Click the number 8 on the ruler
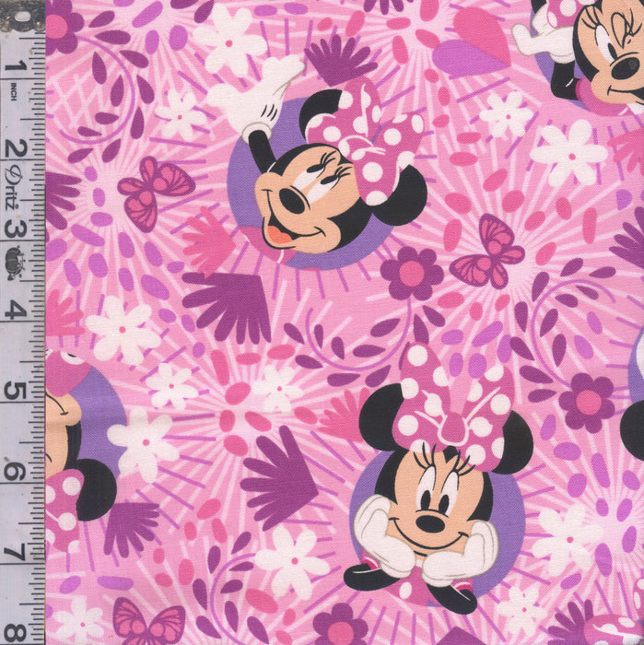 point(16,633)
